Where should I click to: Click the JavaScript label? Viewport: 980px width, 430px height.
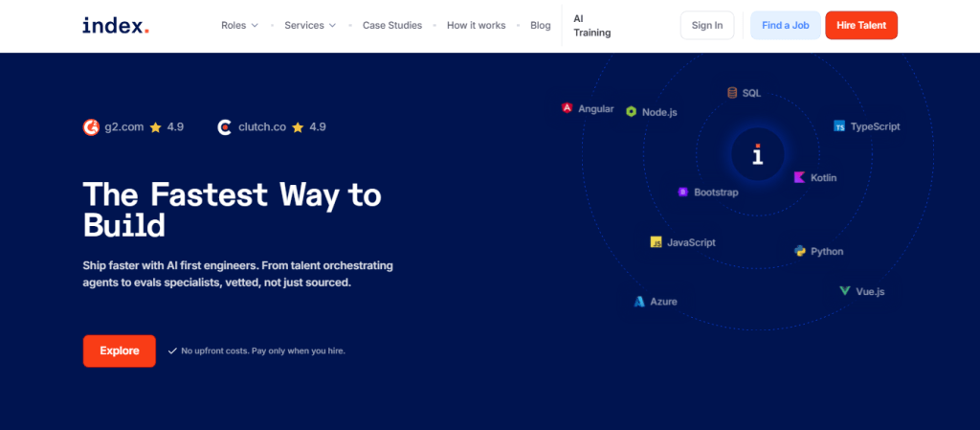point(691,242)
